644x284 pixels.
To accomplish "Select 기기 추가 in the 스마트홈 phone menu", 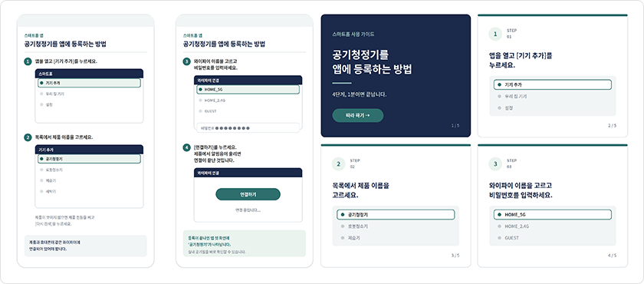I will [89, 83].
